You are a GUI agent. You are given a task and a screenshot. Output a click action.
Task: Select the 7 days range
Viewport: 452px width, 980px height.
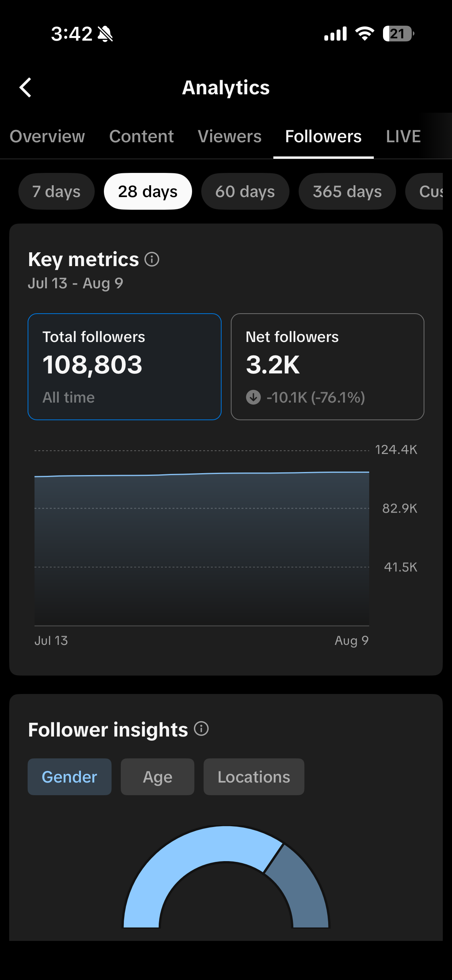[56, 191]
